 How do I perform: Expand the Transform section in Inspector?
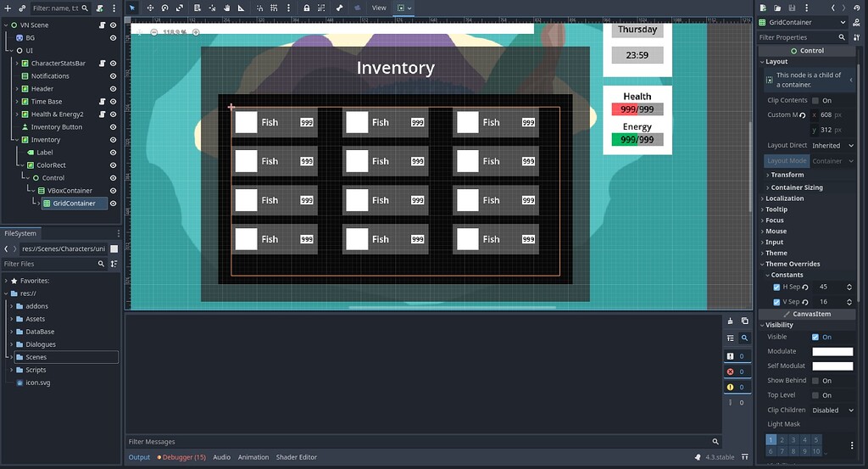click(x=787, y=175)
